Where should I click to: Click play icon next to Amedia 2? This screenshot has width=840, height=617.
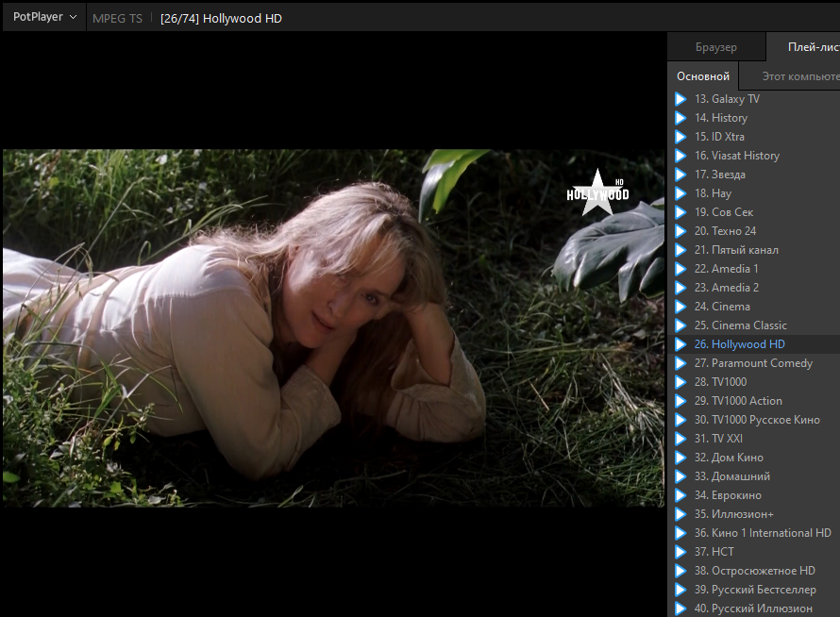pos(680,288)
